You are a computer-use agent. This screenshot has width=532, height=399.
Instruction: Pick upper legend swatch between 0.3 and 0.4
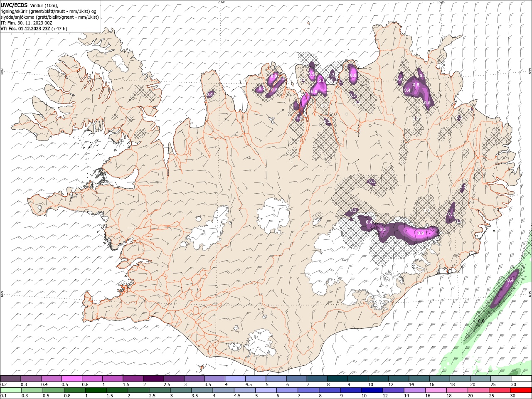tap(31, 379)
